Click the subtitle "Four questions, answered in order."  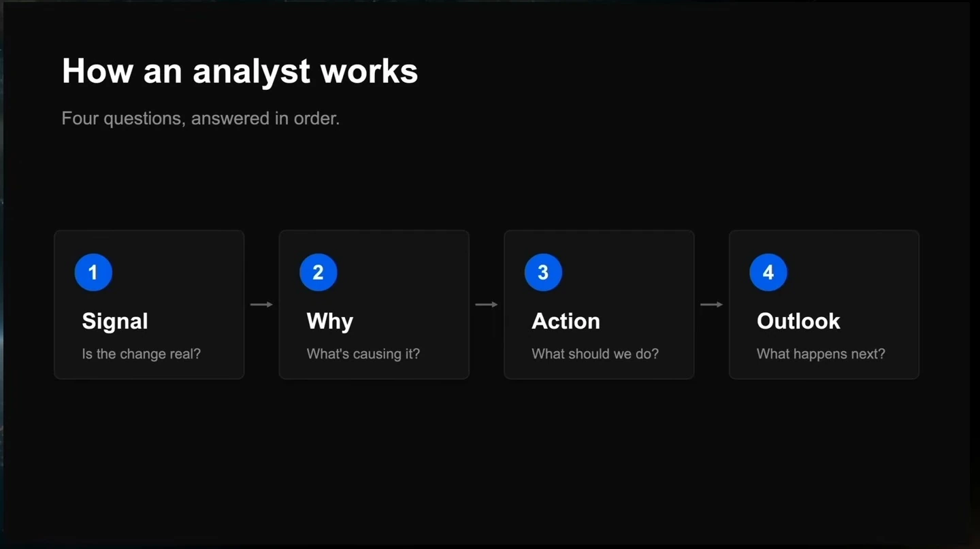200,118
